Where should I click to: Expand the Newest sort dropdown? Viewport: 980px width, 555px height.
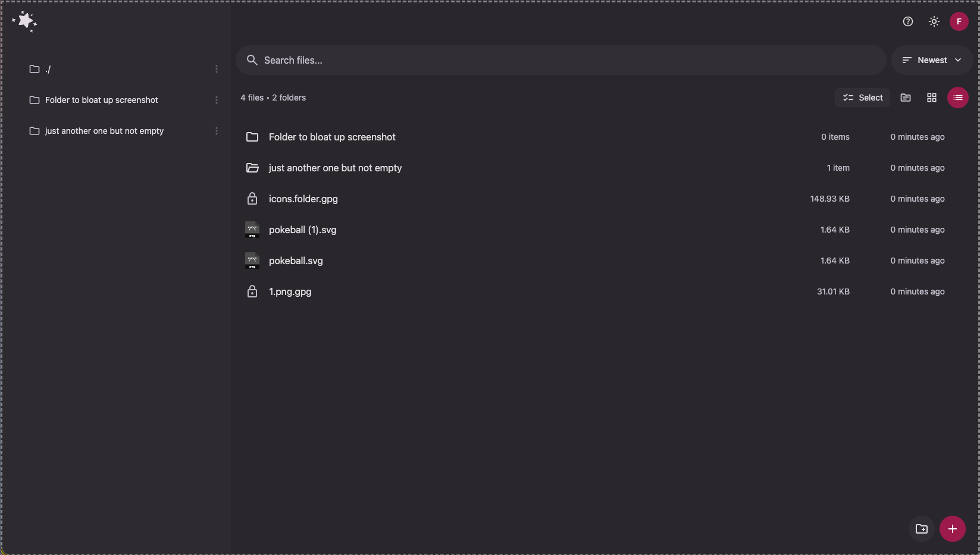931,60
